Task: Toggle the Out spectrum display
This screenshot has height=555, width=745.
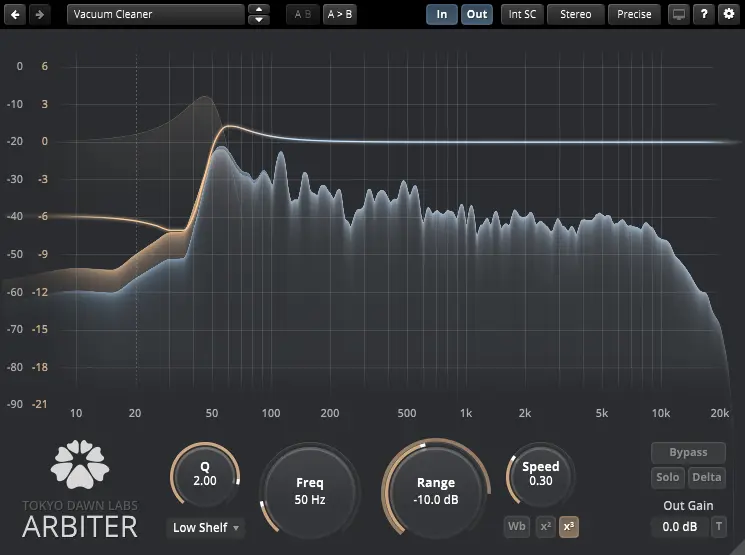Action: click(477, 14)
